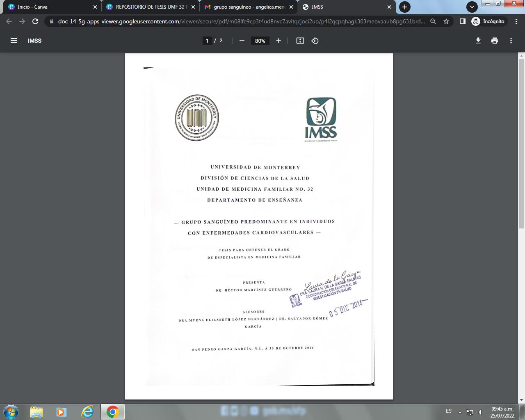This screenshot has width=525, height=420.
Task: Open the volume tray icon
Action: coord(480,412)
